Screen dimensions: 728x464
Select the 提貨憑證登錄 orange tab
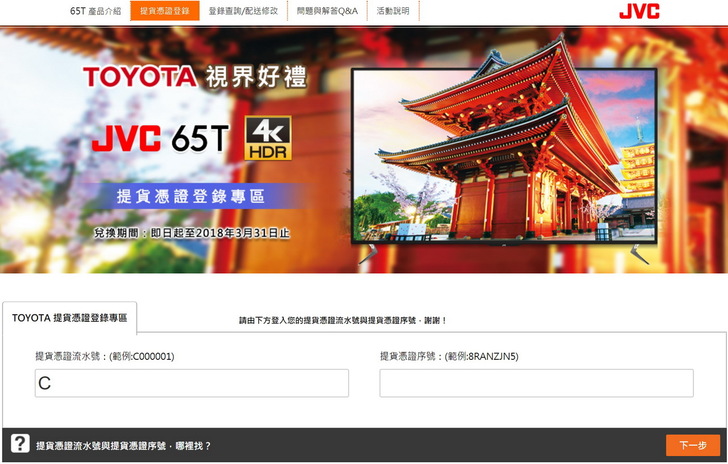tap(165, 11)
